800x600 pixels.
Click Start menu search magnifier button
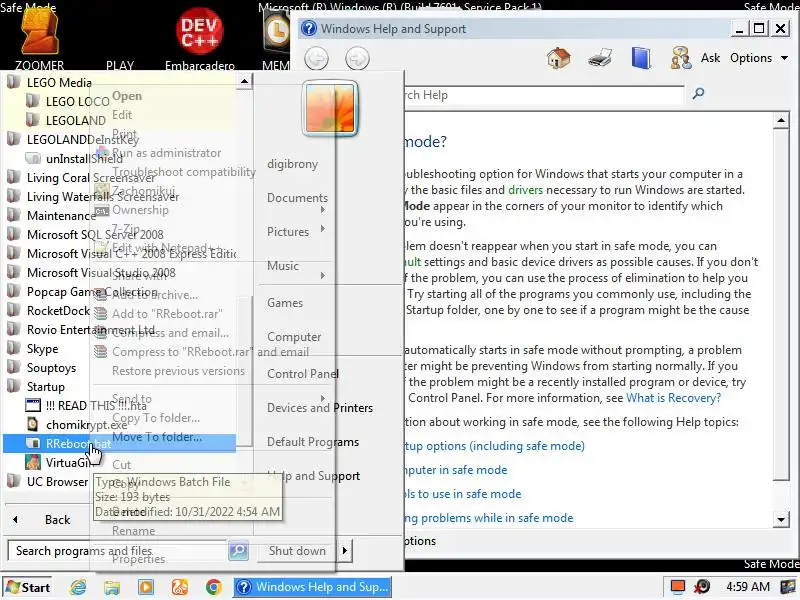pyautogui.click(x=238, y=551)
